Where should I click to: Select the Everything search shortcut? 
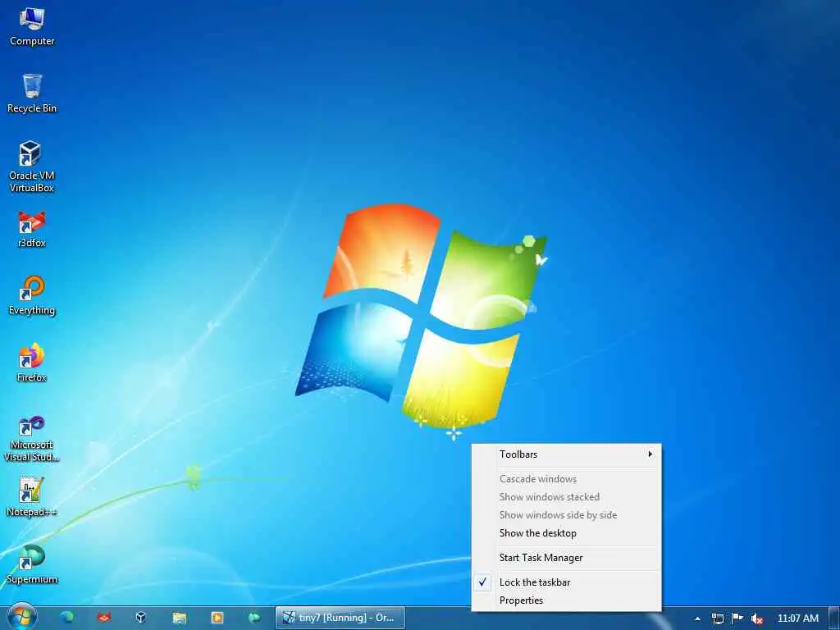(32, 295)
